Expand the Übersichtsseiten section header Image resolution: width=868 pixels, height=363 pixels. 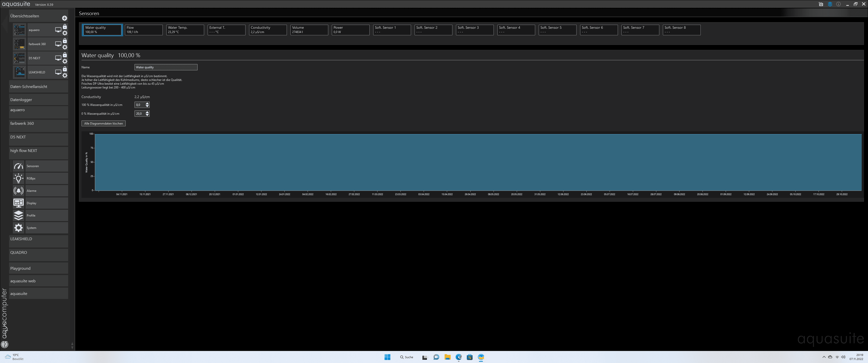[x=38, y=16]
